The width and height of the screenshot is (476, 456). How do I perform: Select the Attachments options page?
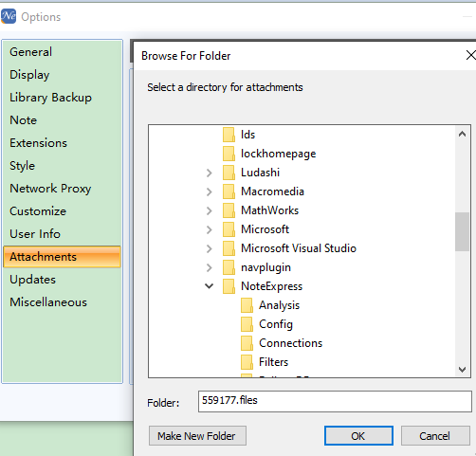click(62, 257)
